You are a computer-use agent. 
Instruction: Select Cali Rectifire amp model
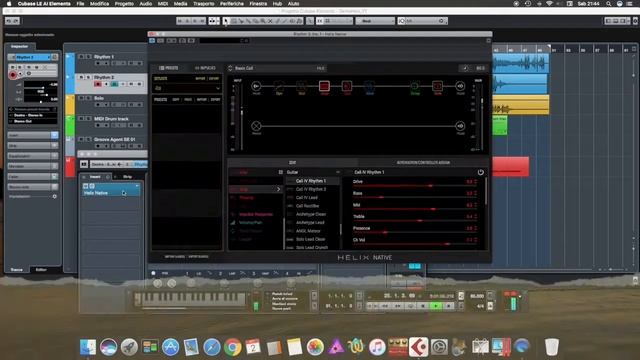pyautogui.click(x=307, y=206)
